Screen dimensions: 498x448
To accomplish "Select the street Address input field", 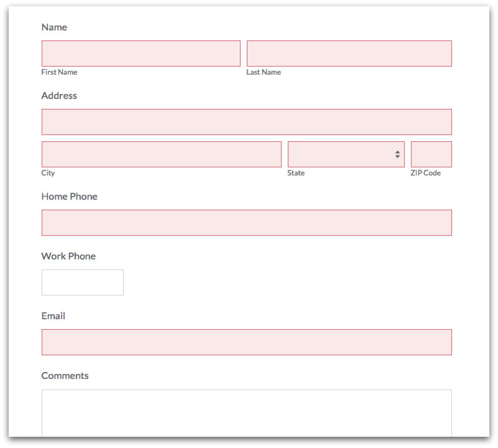I will click(x=247, y=122).
